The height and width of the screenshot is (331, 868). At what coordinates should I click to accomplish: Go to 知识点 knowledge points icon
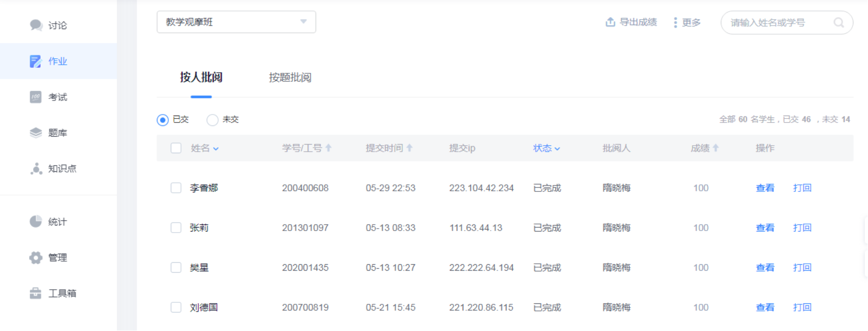(36, 169)
